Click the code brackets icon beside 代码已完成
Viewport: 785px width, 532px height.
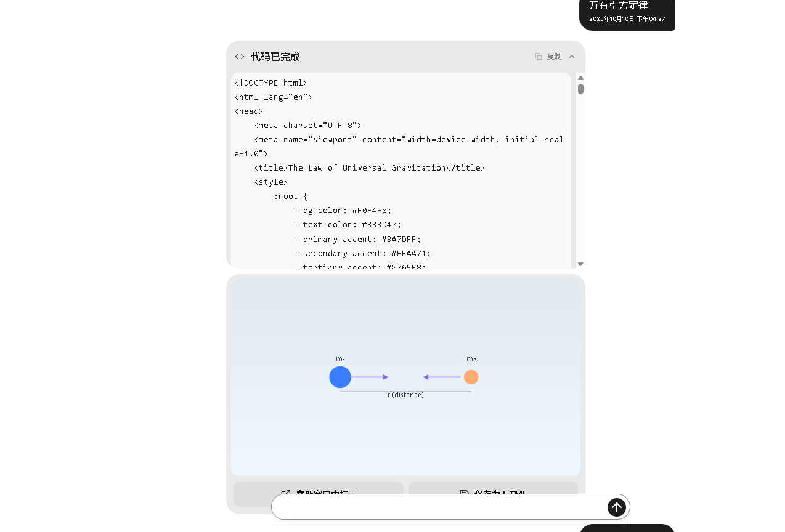click(x=240, y=57)
